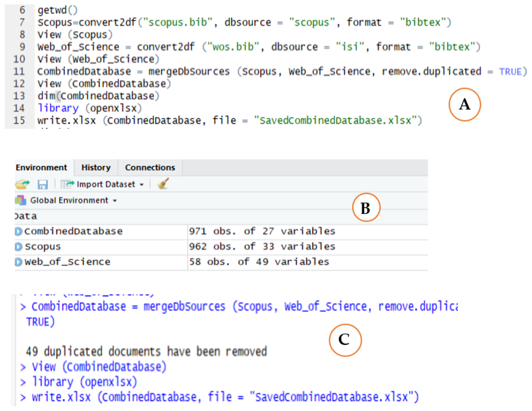Click the Import Dataset table icon

click(x=67, y=184)
